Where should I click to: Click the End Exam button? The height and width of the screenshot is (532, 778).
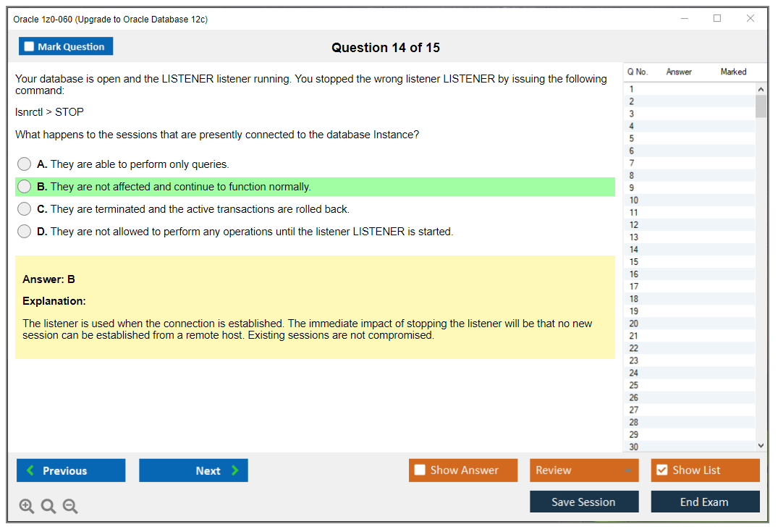pos(705,501)
